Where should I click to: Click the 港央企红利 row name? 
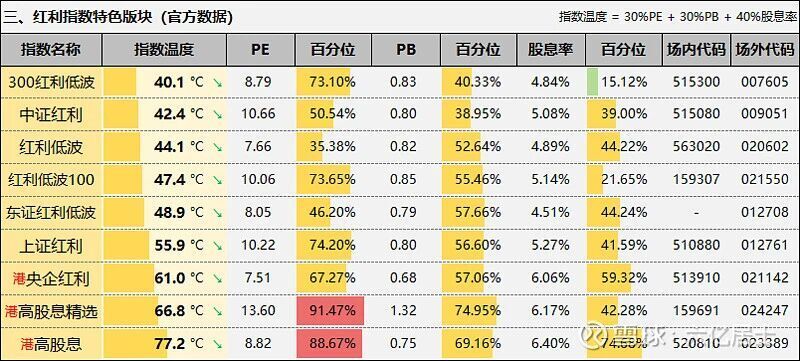pyautogui.click(x=51, y=279)
